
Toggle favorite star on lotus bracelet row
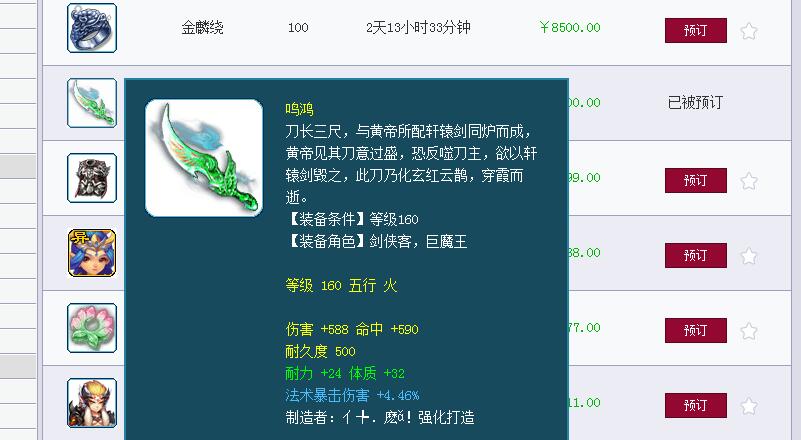click(x=749, y=331)
